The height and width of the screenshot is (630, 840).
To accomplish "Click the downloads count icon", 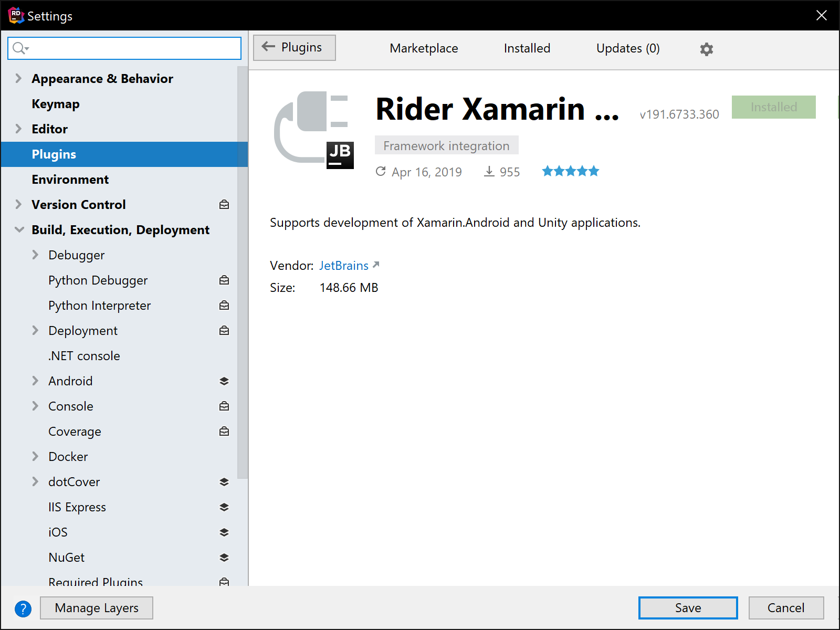I will coord(489,172).
